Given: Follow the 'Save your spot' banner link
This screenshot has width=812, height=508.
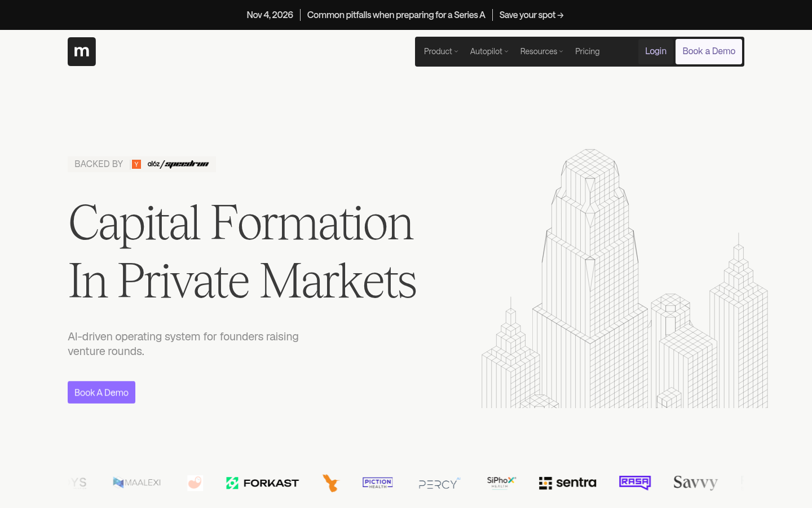Looking at the screenshot, I should [531, 15].
